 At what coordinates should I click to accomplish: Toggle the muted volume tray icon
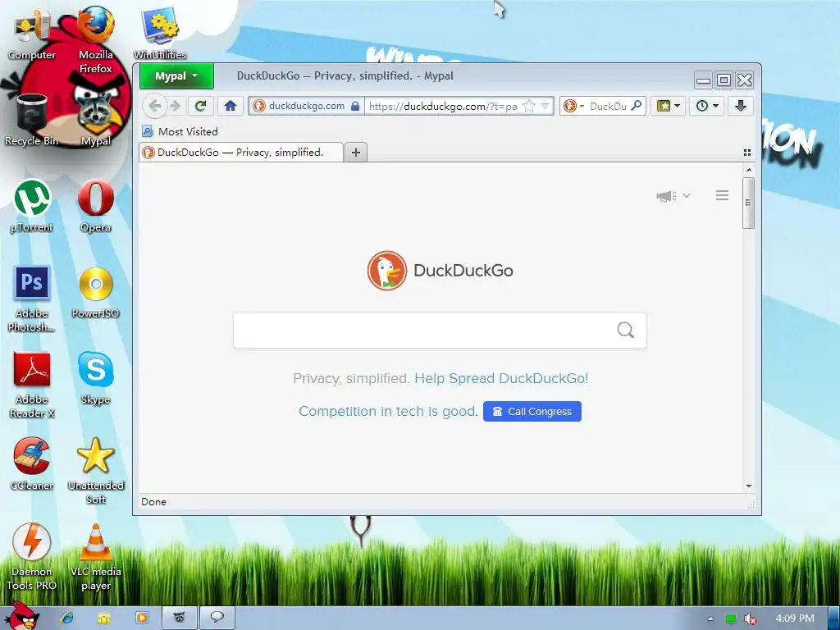tap(750, 619)
